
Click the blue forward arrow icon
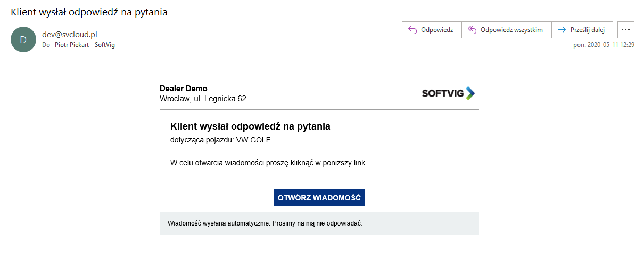(562, 30)
